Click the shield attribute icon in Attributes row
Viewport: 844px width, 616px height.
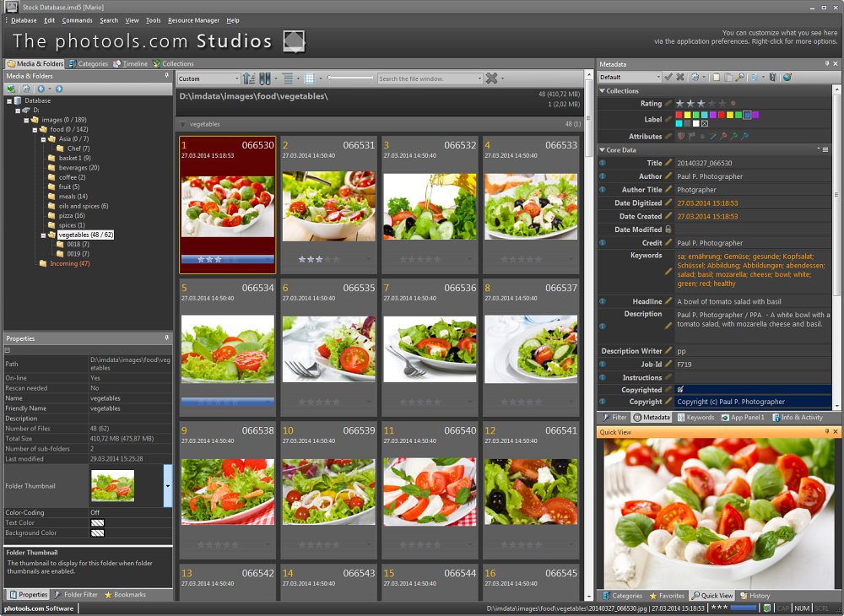tap(681, 136)
